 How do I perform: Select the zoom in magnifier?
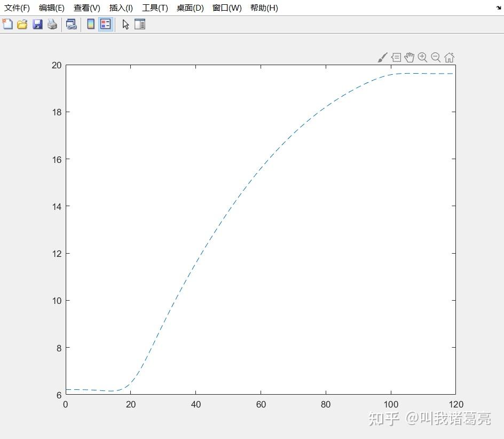(x=422, y=57)
